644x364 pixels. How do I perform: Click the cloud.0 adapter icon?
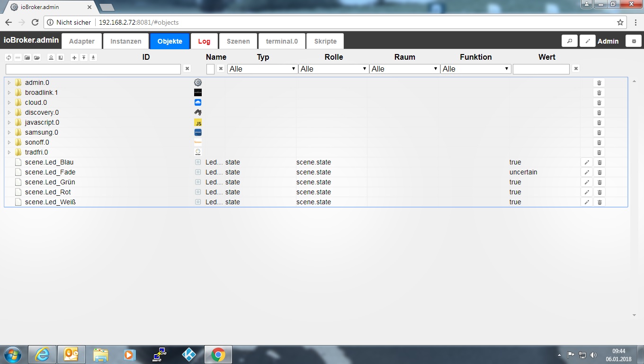click(198, 102)
